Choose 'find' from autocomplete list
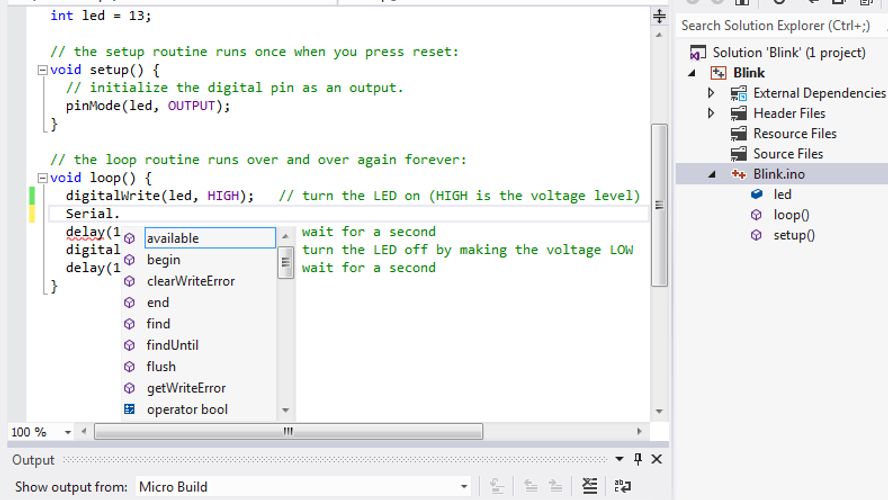This screenshot has width=888, height=500. click(x=159, y=324)
